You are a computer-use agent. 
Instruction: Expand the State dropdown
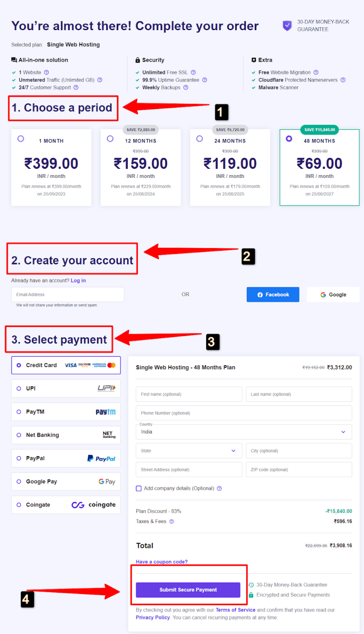point(188,450)
